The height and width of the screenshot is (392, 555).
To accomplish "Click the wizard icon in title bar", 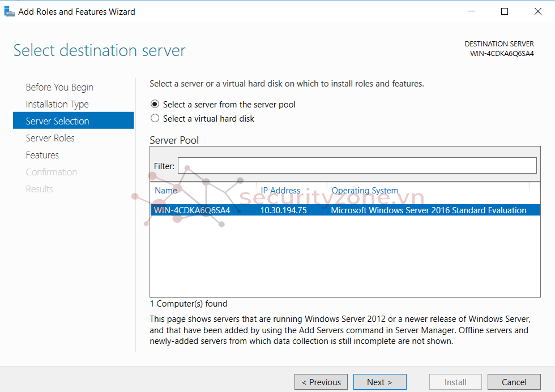I will [x=9, y=11].
